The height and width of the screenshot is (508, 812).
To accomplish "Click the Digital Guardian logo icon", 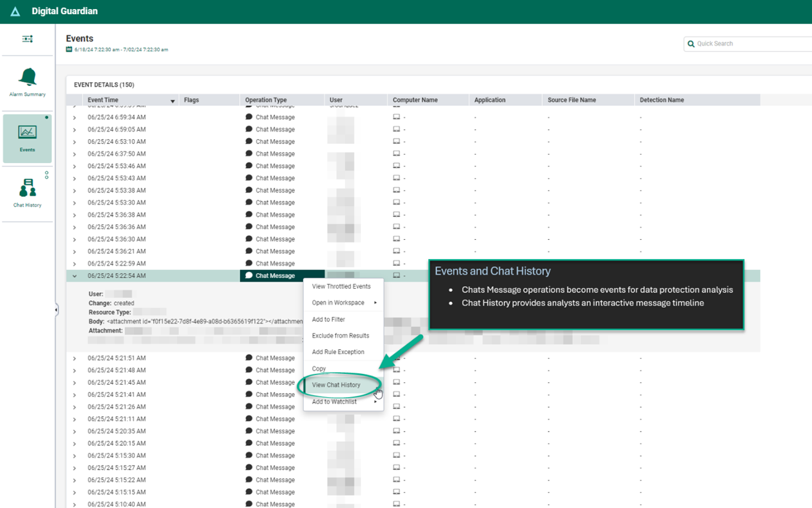I will pyautogui.click(x=15, y=12).
